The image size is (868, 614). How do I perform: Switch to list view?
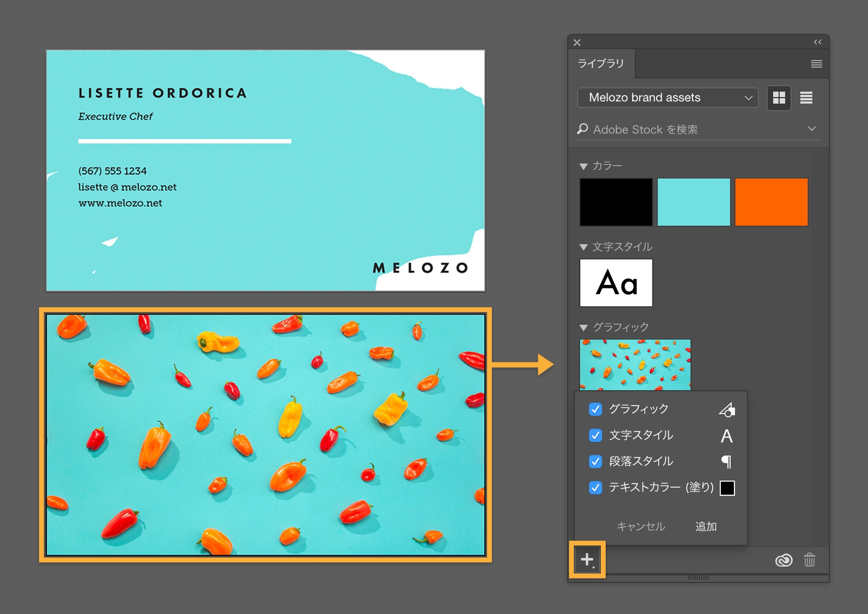[x=806, y=98]
